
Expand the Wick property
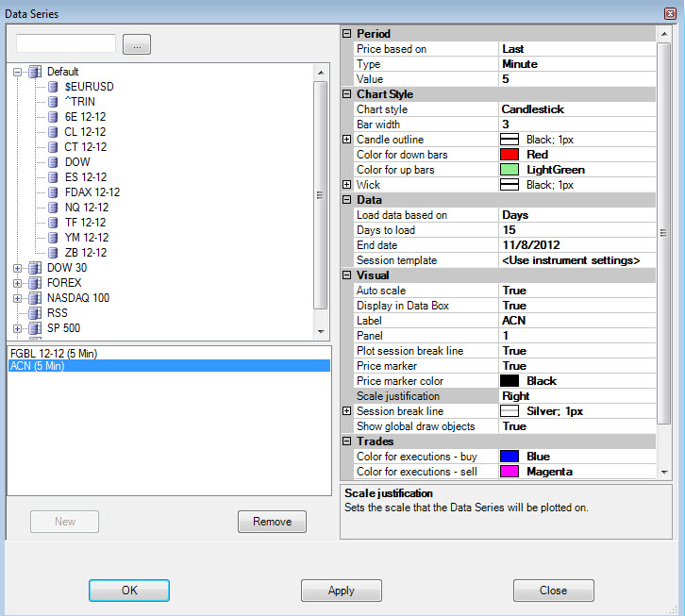click(347, 184)
